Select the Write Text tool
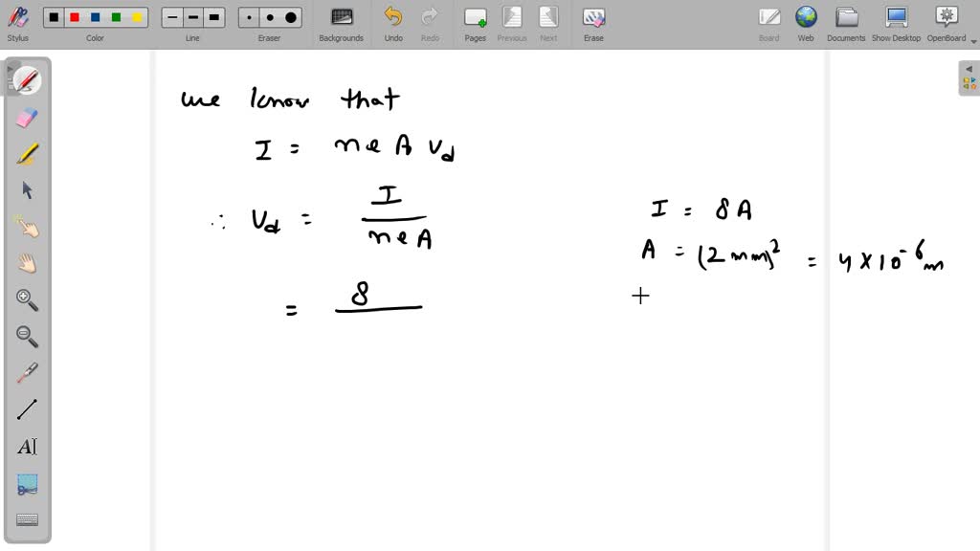Image resolution: width=980 pixels, height=551 pixels. [x=27, y=446]
